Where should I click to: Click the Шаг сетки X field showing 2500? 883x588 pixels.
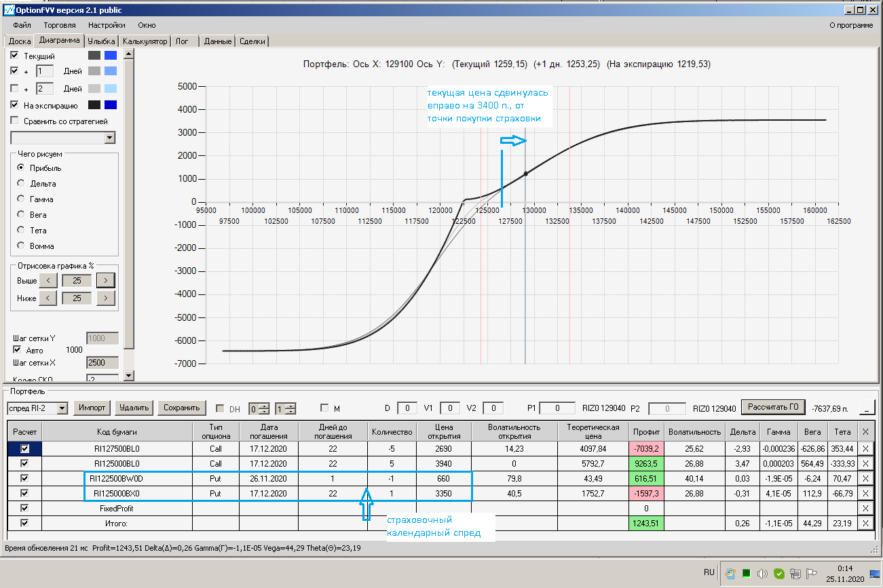pyautogui.click(x=102, y=363)
